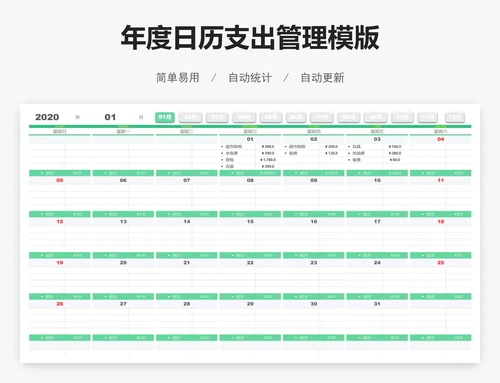500x383 pixels.
Task: Click the red date cell 05
Action: tap(60, 180)
